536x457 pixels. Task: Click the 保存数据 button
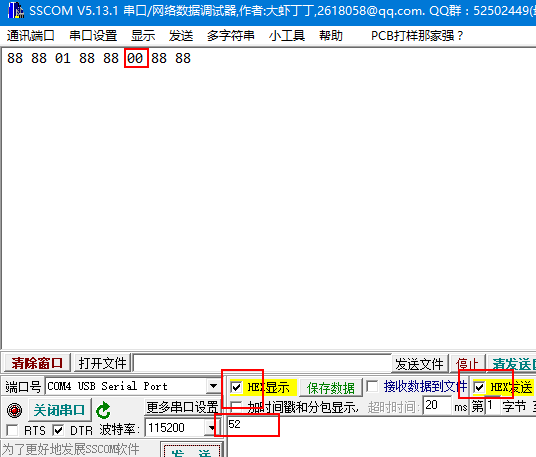331,388
